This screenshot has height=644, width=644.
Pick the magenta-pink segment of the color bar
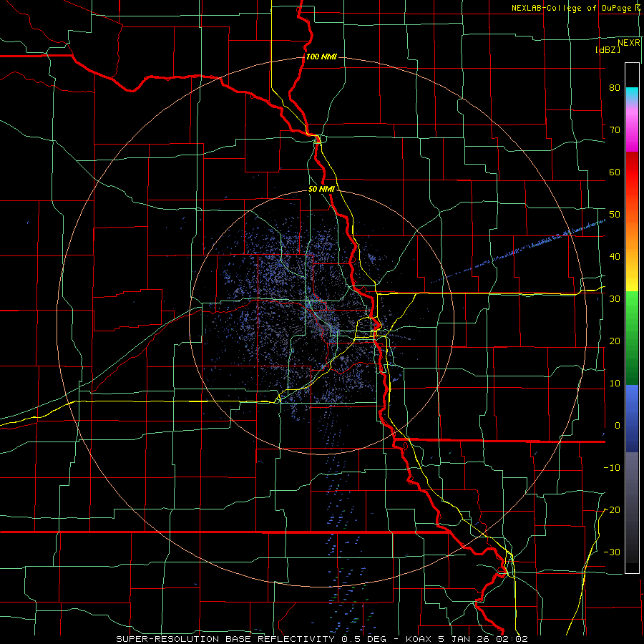632,128
